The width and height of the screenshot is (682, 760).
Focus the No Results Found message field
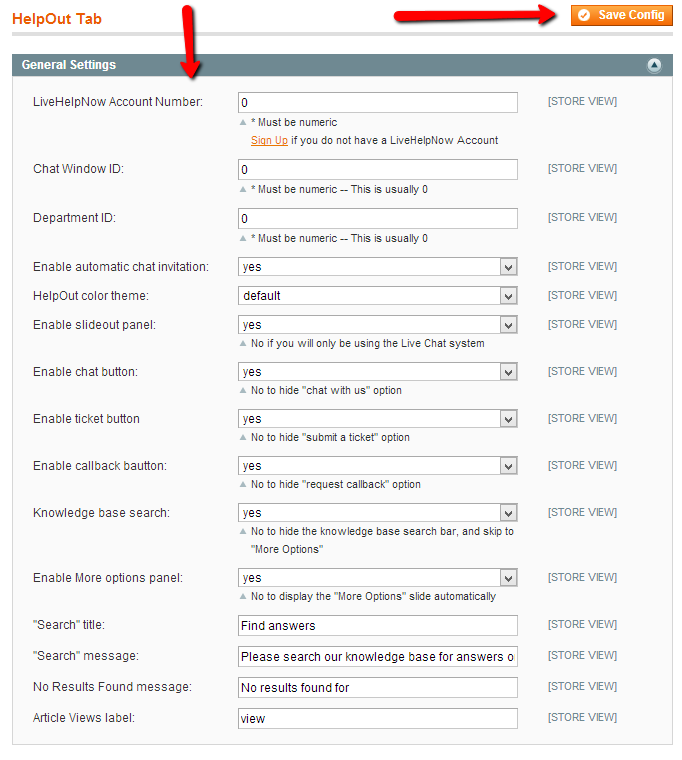377,688
